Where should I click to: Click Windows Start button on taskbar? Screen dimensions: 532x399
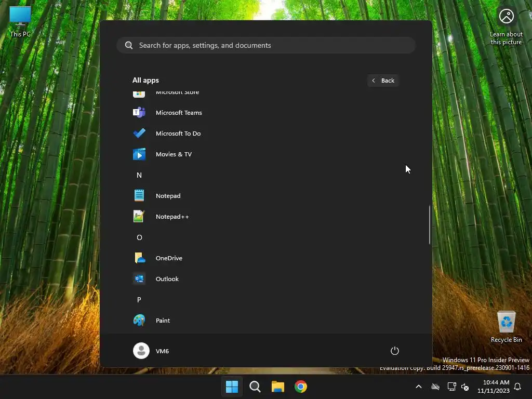click(x=232, y=387)
